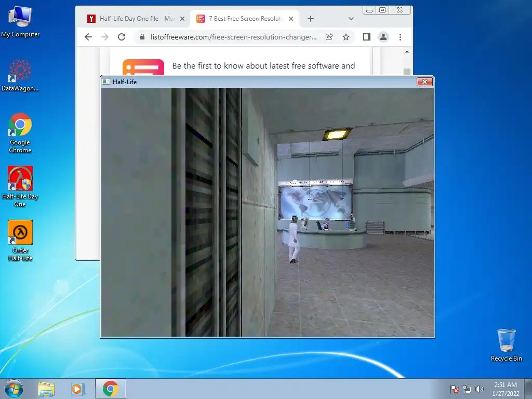
Task: Open the Chrome three-dot menu
Action: point(401,37)
